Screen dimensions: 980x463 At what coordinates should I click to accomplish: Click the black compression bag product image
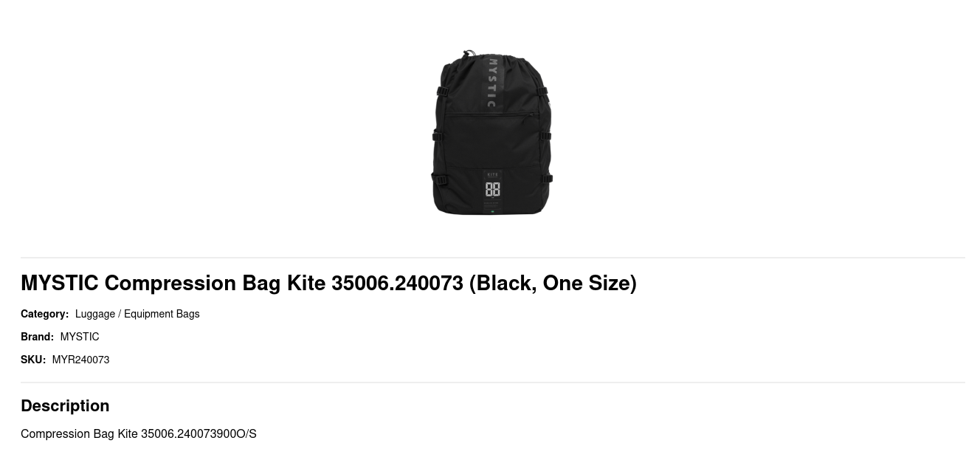(x=492, y=133)
